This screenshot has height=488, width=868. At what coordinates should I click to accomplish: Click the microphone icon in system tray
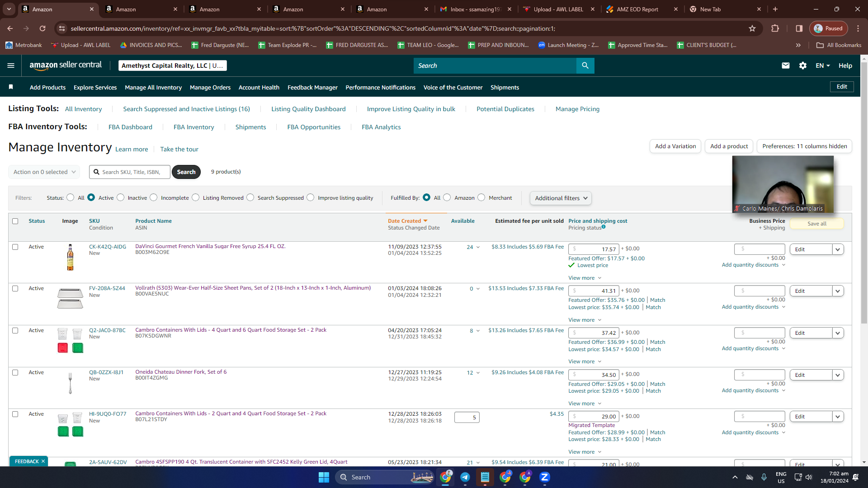tap(764, 477)
